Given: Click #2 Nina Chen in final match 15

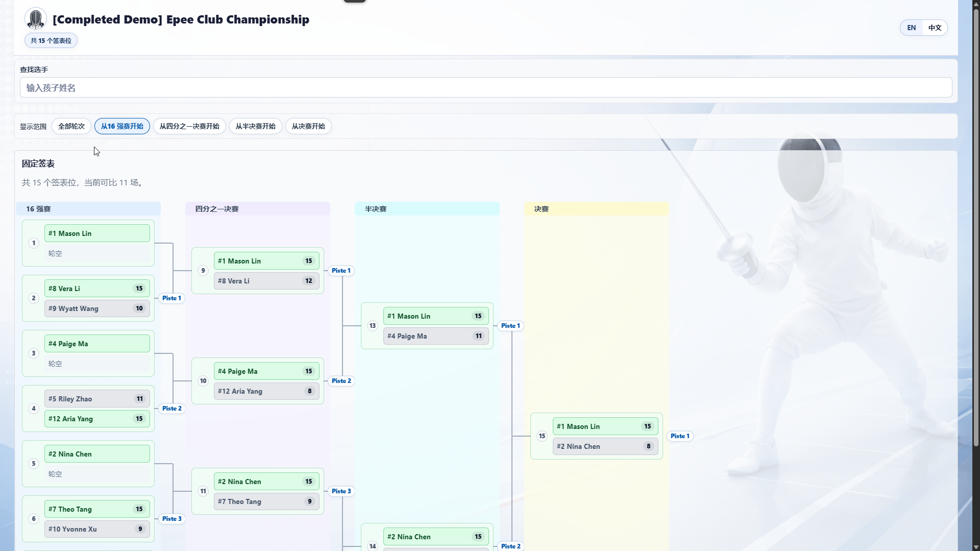Looking at the screenshot, I should coord(605,446).
